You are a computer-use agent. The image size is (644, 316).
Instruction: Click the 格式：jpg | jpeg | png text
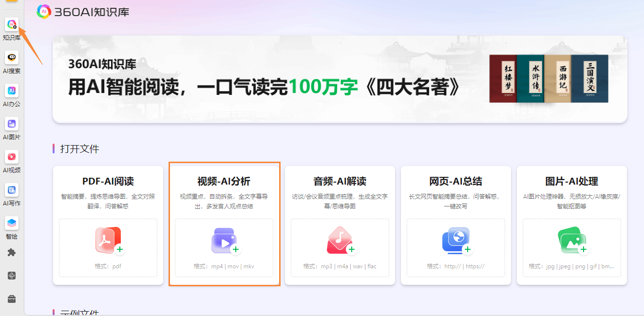coord(572,266)
